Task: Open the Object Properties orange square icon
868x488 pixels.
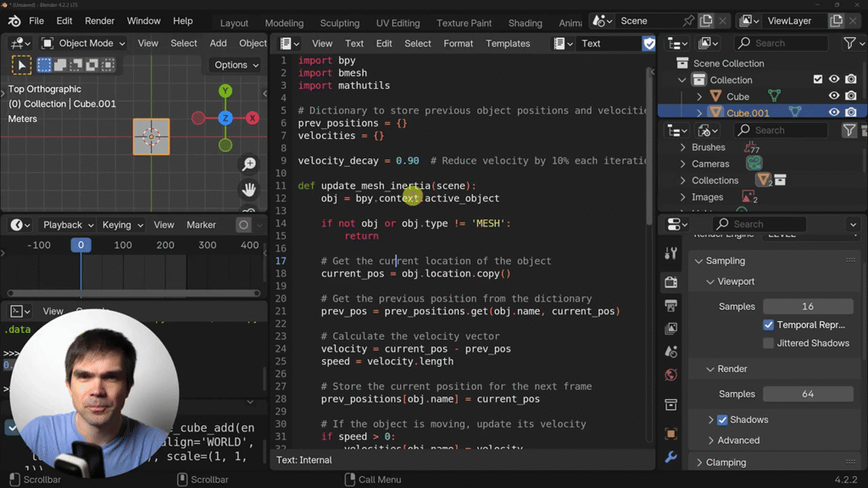Action: click(x=670, y=433)
